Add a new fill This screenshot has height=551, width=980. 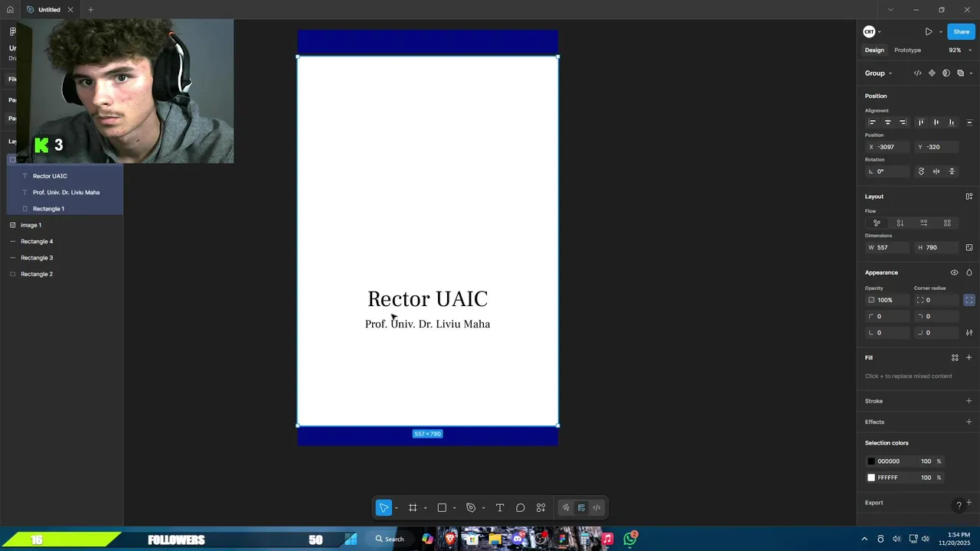click(969, 357)
